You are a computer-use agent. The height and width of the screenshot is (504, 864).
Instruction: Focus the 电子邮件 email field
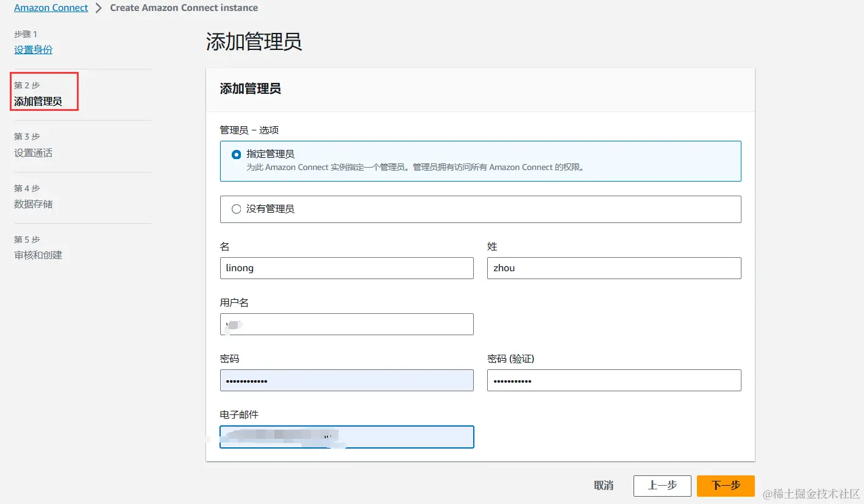click(346, 437)
